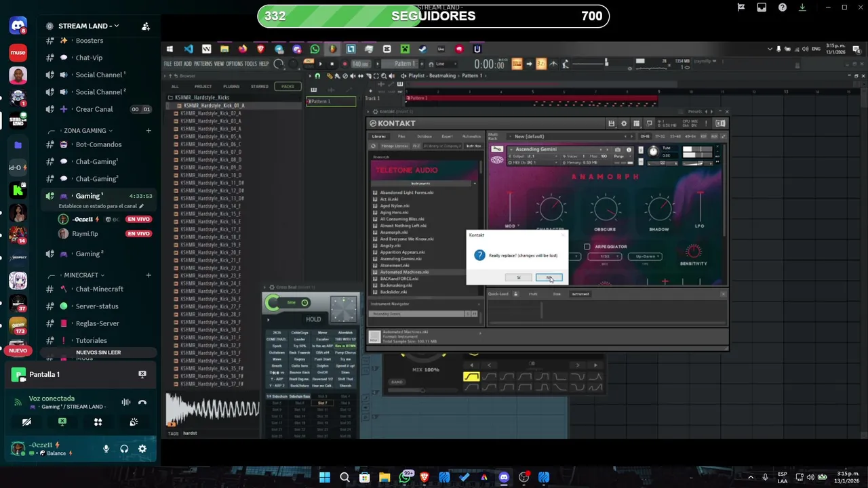The width and height of the screenshot is (868, 488).
Task: Click the Tune knob in Kontakt
Action: pyautogui.click(x=653, y=152)
